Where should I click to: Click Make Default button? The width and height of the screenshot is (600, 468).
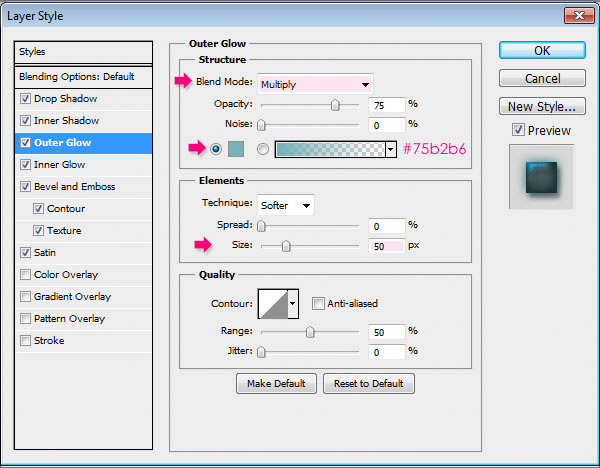(276, 383)
